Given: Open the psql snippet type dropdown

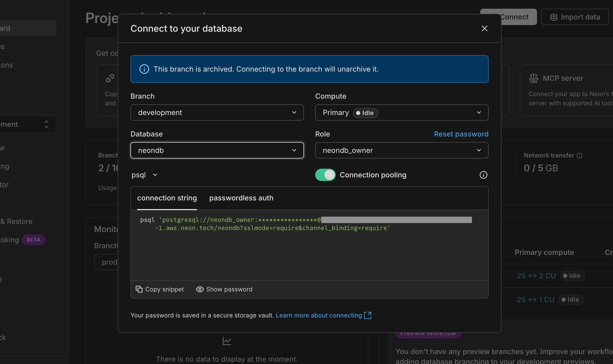Looking at the screenshot, I should (x=144, y=175).
